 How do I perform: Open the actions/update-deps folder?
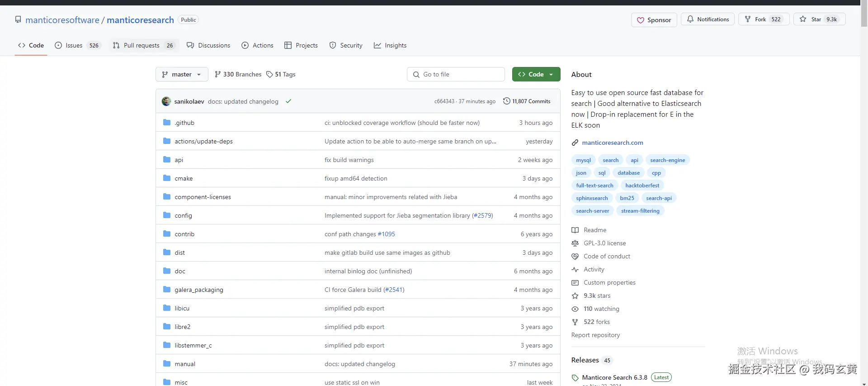tap(203, 141)
